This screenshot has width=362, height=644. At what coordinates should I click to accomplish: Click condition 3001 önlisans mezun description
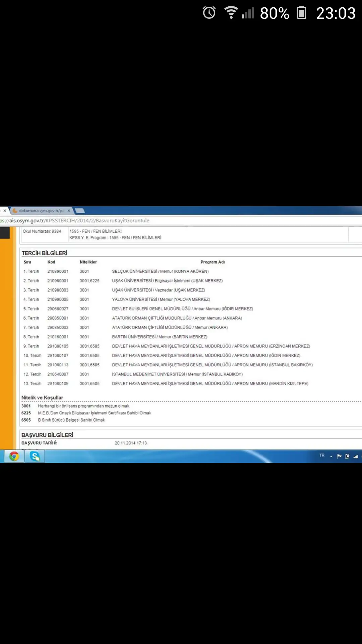(84, 406)
